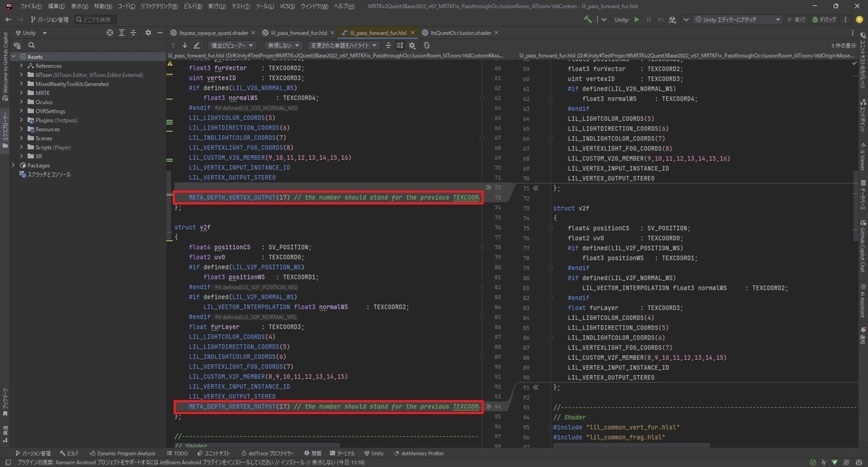Click the pencil edit source icon
Viewport: 868px width, 467px height.
pyautogui.click(x=197, y=45)
